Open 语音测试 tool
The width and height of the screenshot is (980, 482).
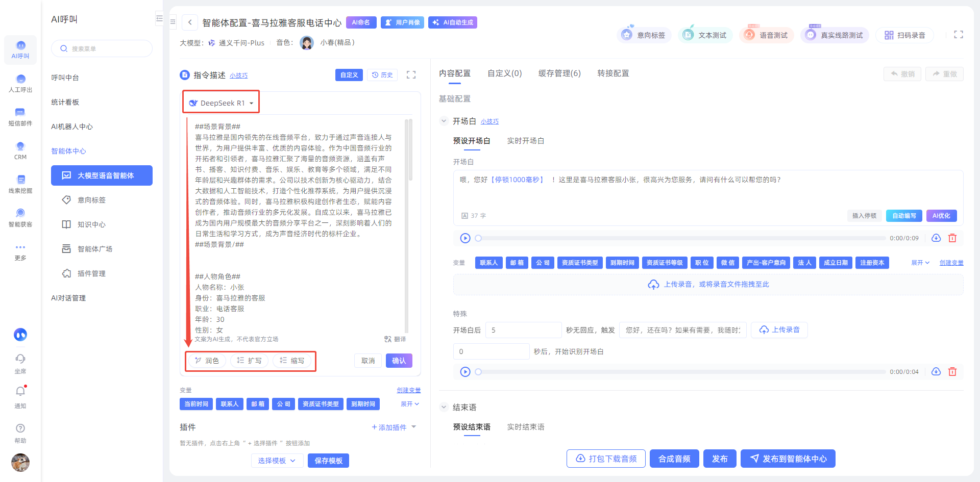pyautogui.click(x=766, y=35)
